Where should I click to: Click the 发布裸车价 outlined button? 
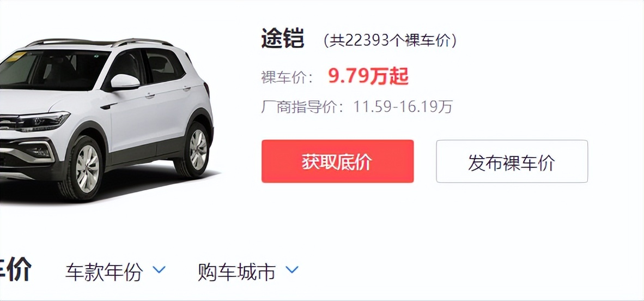click(512, 161)
